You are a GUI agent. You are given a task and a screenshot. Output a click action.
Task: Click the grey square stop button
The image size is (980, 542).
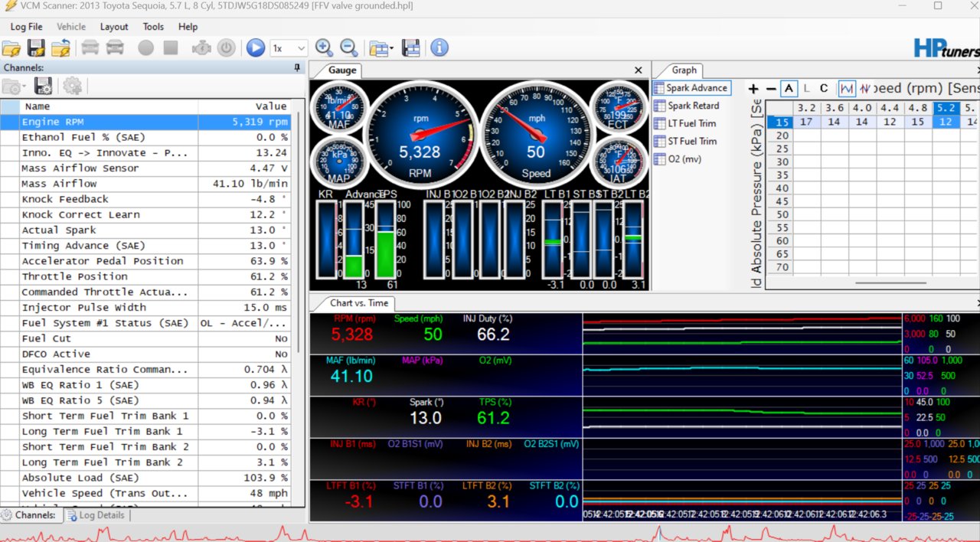click(170, 47)
